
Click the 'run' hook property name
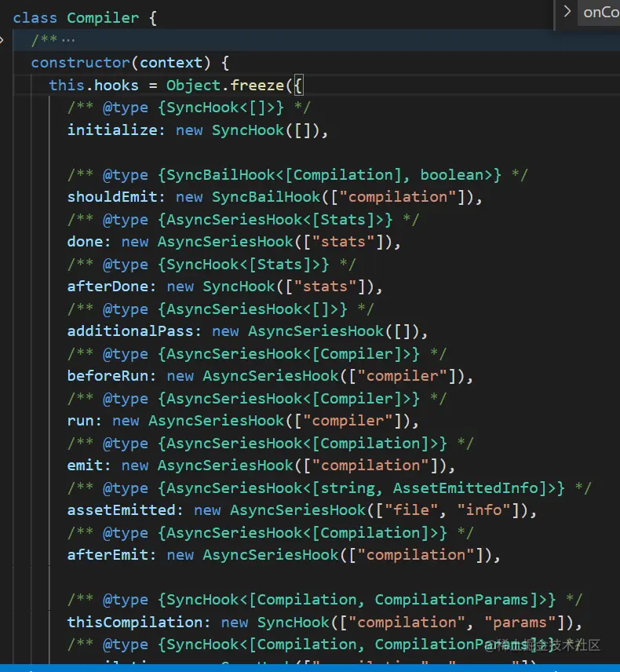(81, 421)
